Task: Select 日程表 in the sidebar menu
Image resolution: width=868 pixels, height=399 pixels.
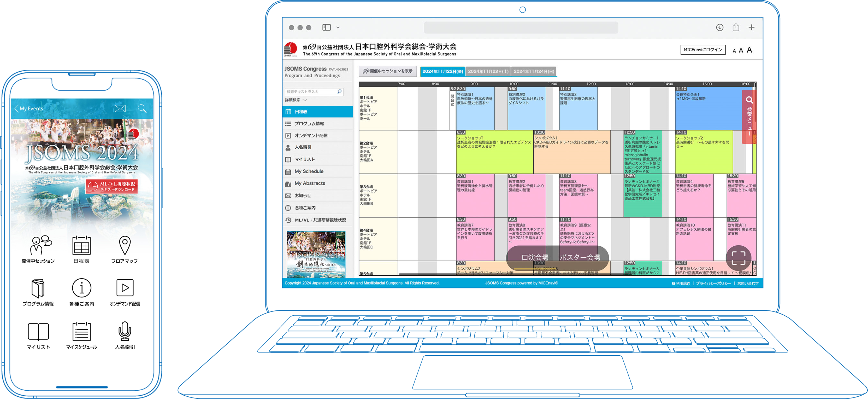Action: 317,112
